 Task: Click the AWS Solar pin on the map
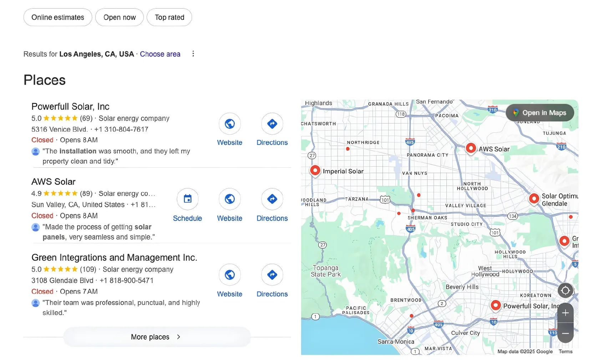tap(471, 148)
